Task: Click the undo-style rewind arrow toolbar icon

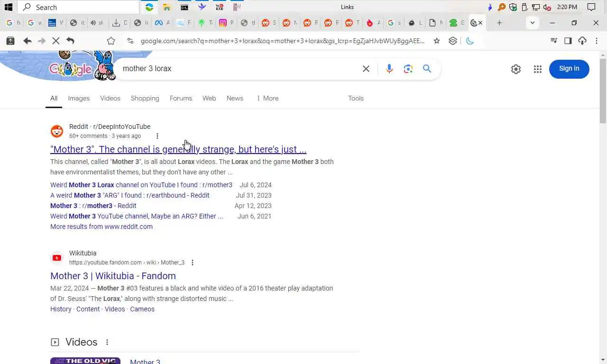Action: 70,41
